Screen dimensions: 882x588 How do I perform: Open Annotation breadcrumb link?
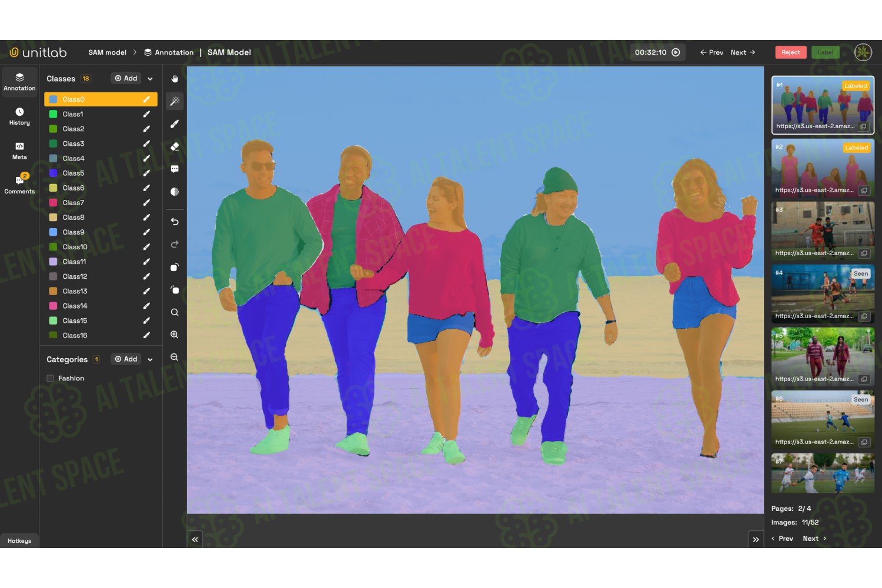point(169,52)
